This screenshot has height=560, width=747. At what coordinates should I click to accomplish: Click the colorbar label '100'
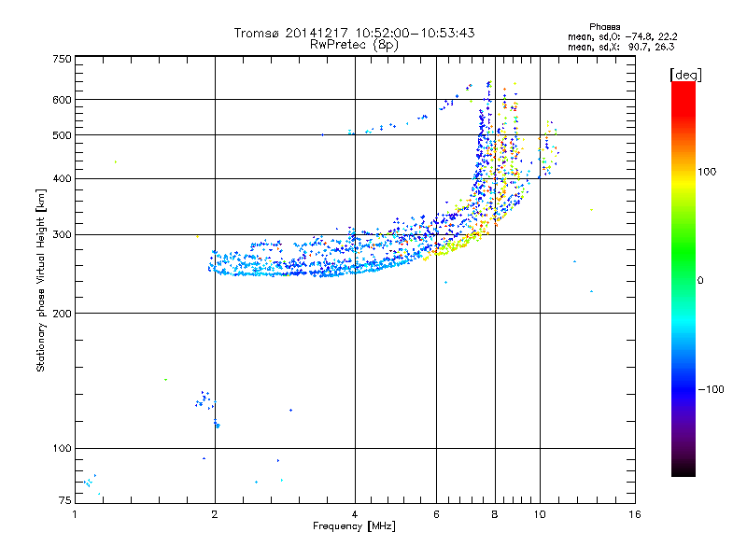pos(707,172)
